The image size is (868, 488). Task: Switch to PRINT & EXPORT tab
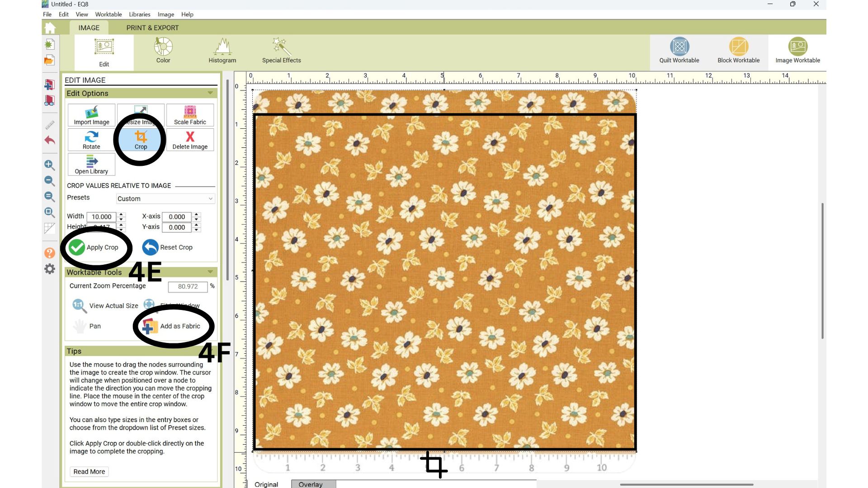coord(152,28)
